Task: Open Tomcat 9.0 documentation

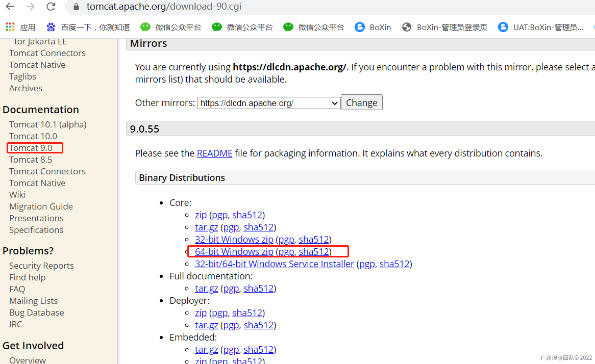Action: [31, 148]
